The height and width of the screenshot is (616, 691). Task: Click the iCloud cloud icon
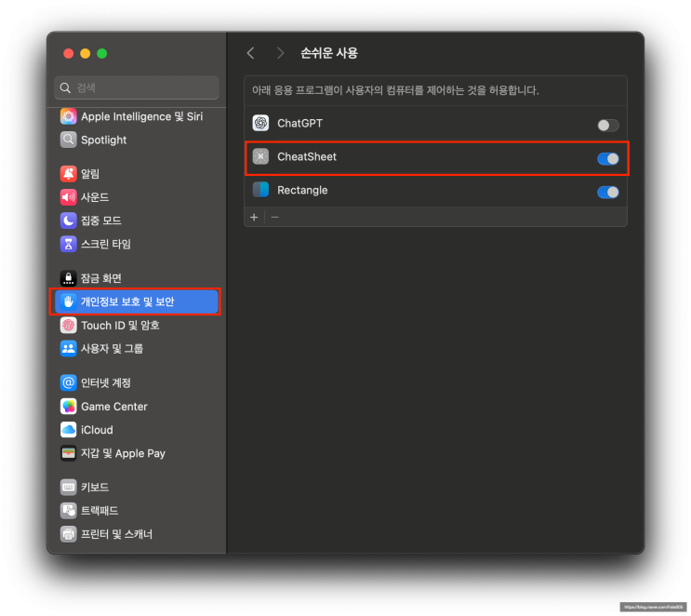click(x=68, y=430)
